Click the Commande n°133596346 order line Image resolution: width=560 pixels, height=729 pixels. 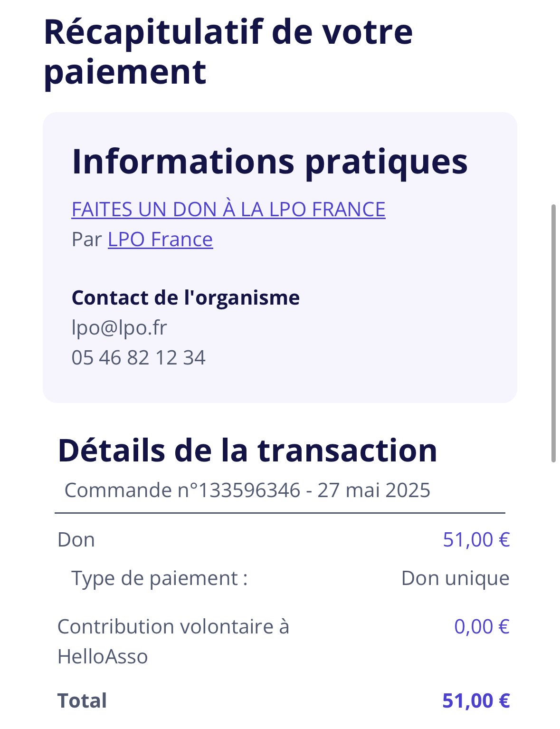click(183, 490)
